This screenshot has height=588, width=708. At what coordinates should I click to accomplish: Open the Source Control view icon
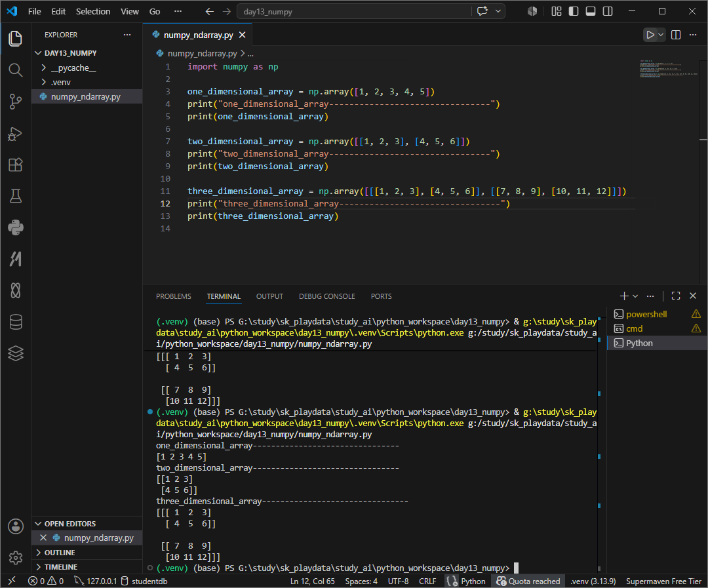point(15,102)
